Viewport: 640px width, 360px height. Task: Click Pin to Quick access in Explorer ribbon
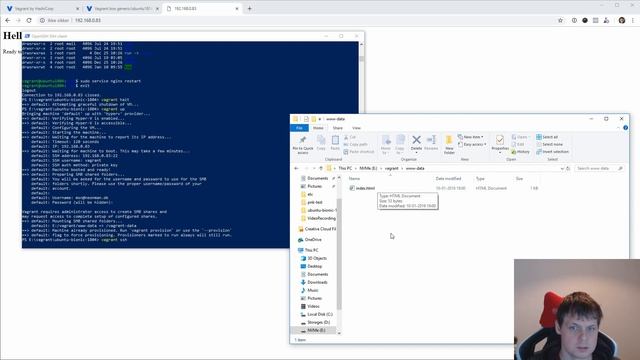(x=303, y=144)
